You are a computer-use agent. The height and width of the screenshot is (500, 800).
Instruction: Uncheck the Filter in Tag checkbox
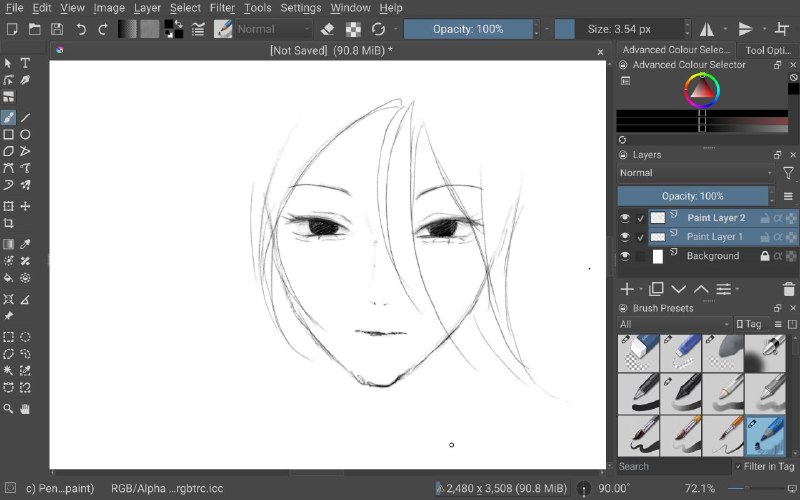point(738,466)
